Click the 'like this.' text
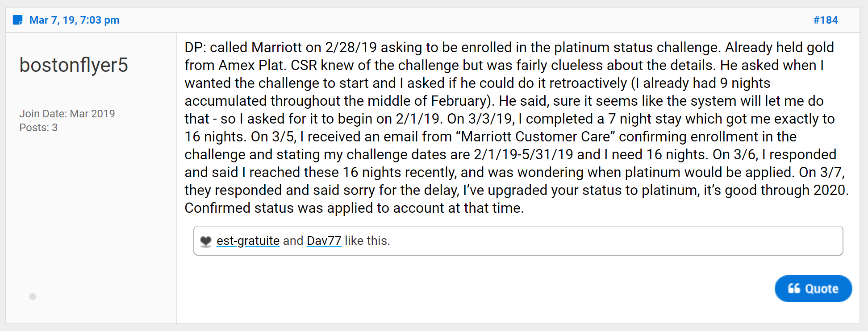 coord(367,241)
